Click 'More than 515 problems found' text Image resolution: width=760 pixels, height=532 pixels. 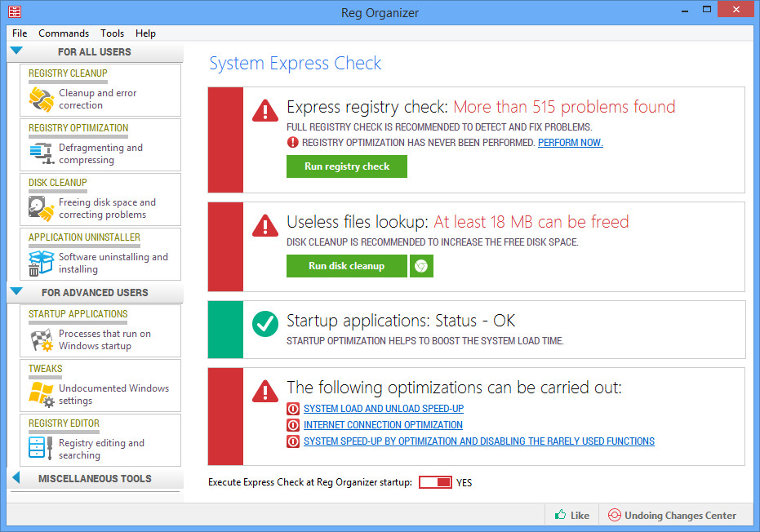(564, 107)
